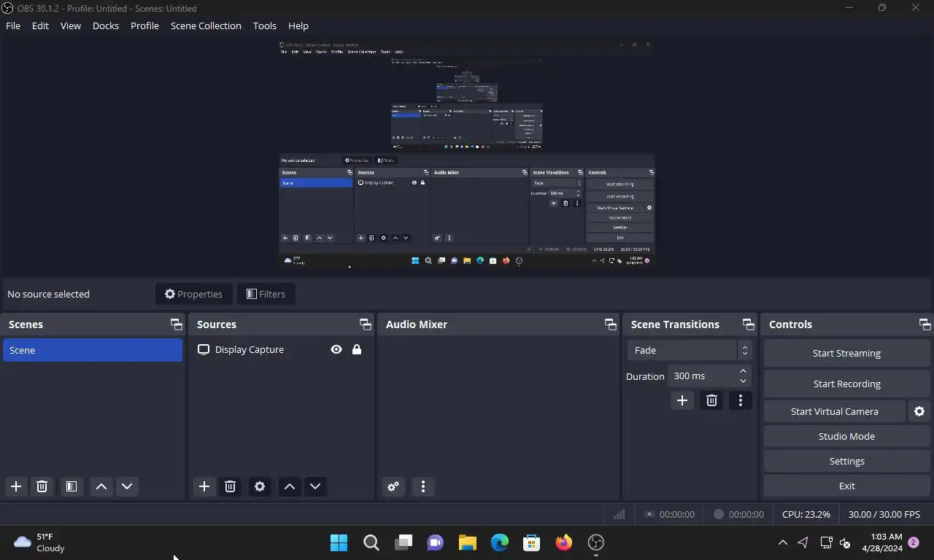The height and width of the screenshot is (560, 934).
Task: Undock the Audio Mixer panel
Action: 611,324
